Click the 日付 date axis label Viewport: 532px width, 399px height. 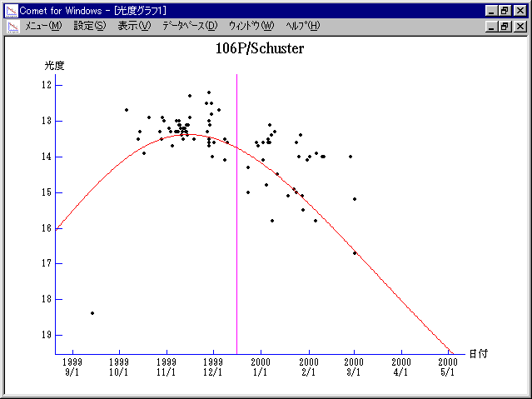coord(477,353)
